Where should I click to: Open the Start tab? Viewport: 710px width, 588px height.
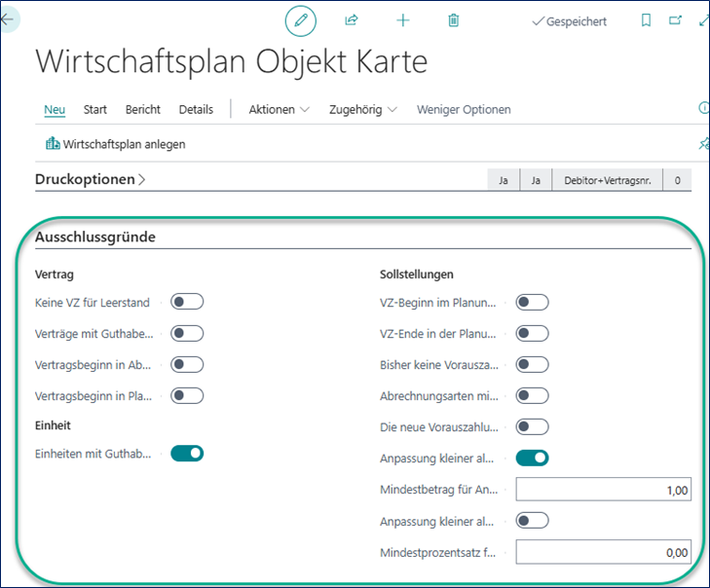(95, 110)
